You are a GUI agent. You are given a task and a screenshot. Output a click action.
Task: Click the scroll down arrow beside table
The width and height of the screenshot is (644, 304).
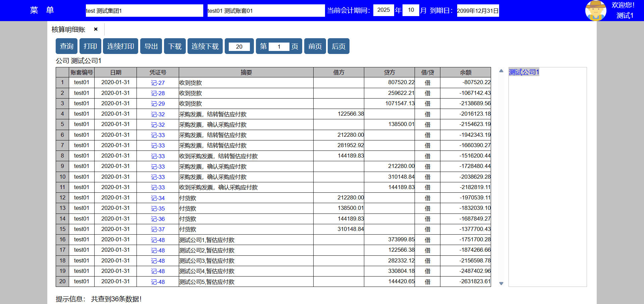pos(501,284)
